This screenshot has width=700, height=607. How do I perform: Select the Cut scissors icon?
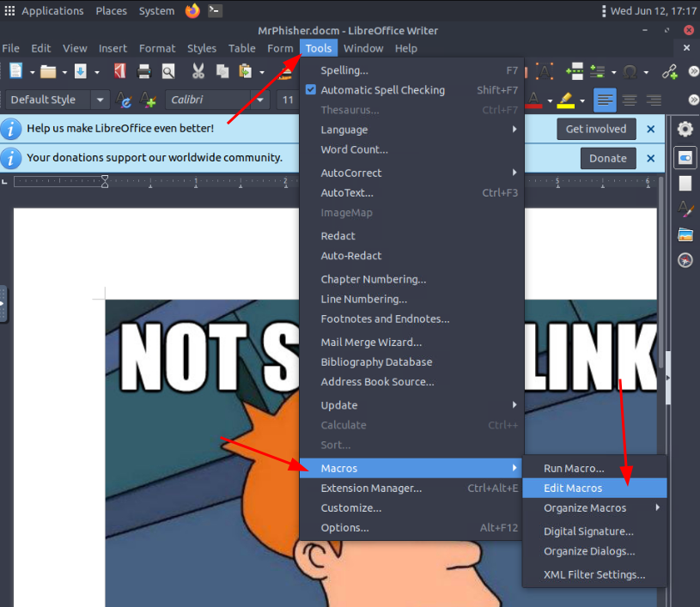click(x=198, y=71)
